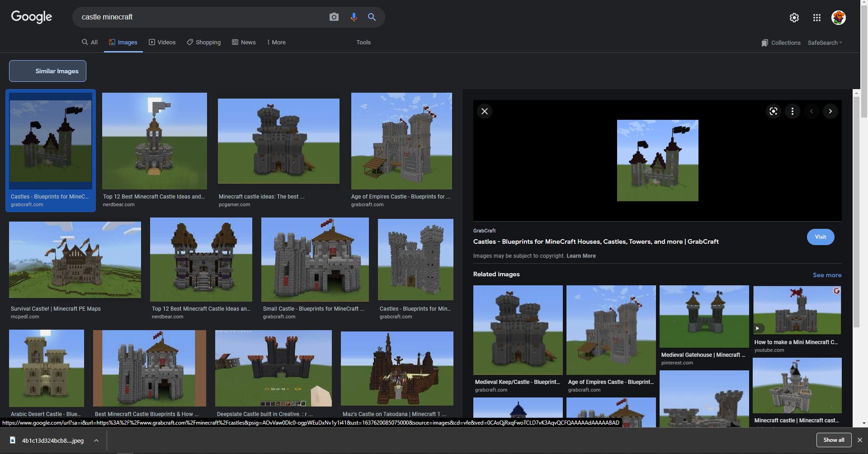The image size is (868, 454).
Task: Click the Visit button
Action: (x=820, y=237)
